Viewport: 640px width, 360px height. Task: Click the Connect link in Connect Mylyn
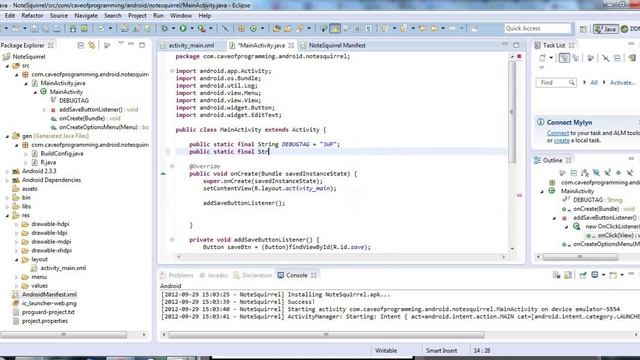558,133
